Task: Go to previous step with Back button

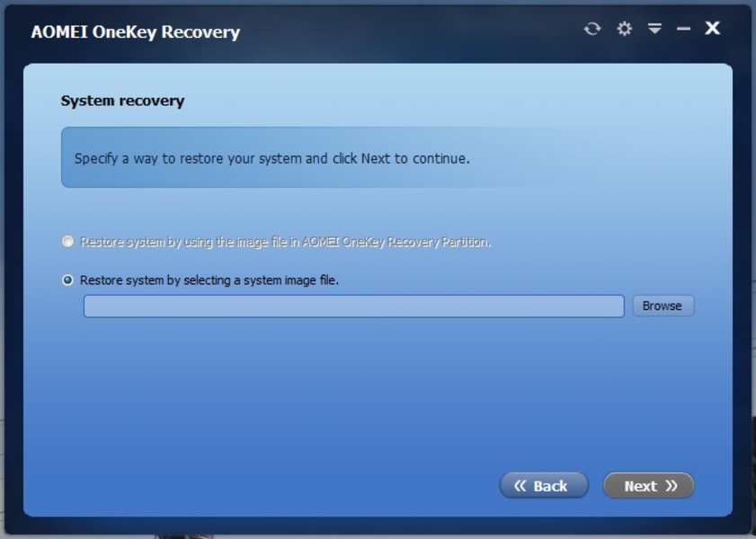Action: (x=544, y=485)
